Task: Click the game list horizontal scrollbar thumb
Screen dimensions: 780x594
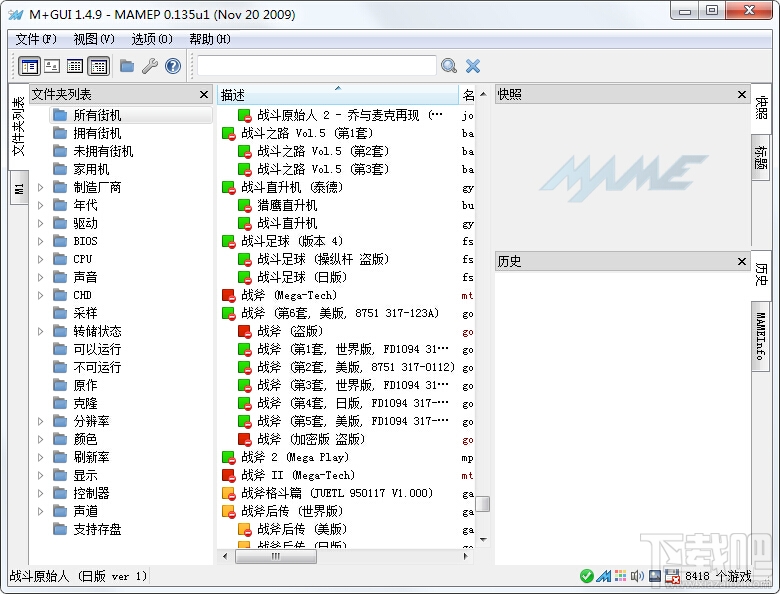Action: pyautogui.click(x=276, y=556)
